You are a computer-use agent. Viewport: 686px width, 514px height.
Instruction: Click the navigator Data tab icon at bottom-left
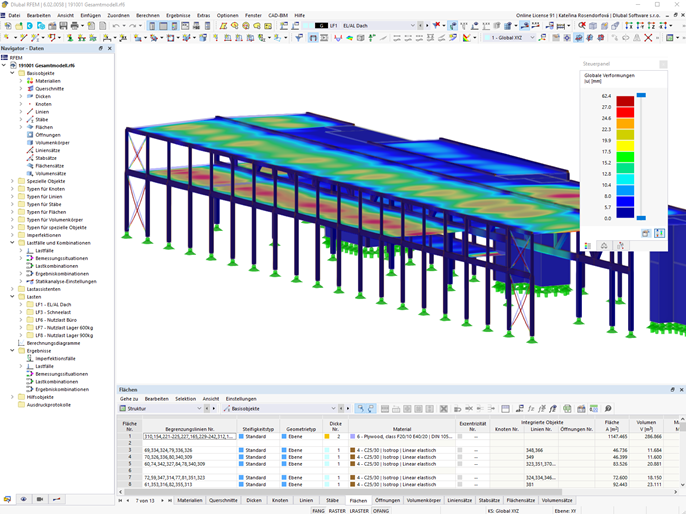coord(7,499)
